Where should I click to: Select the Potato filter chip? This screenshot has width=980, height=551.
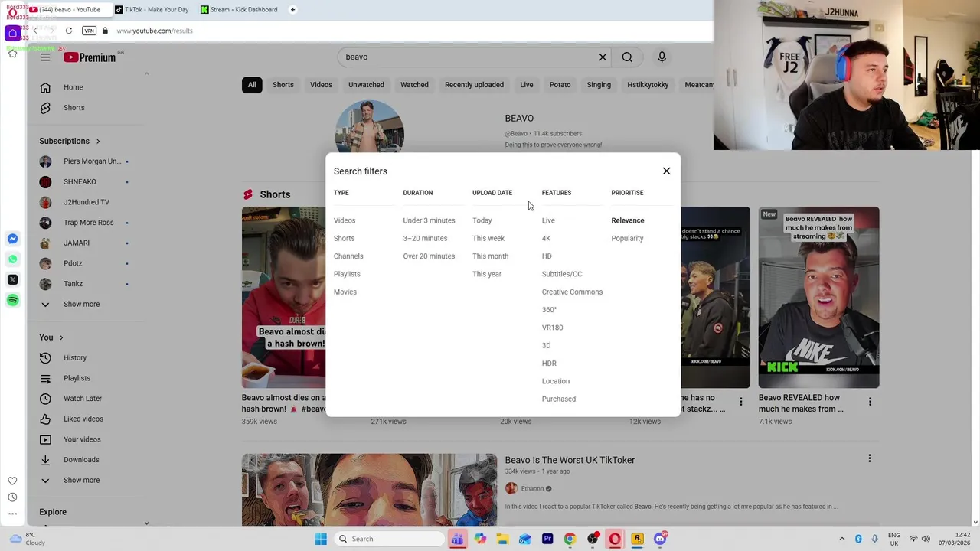pyautogui.click(x=560, y=85)
